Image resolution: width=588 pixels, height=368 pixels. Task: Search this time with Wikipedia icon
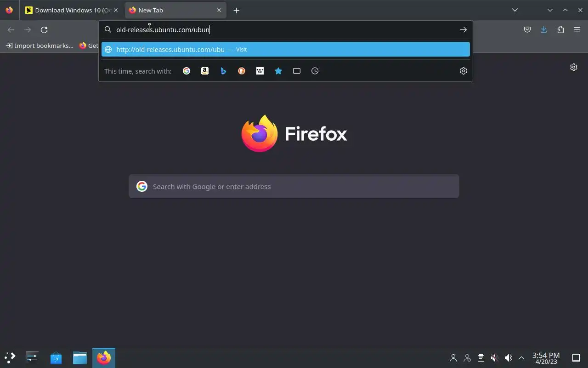click(x=260, y=71)
